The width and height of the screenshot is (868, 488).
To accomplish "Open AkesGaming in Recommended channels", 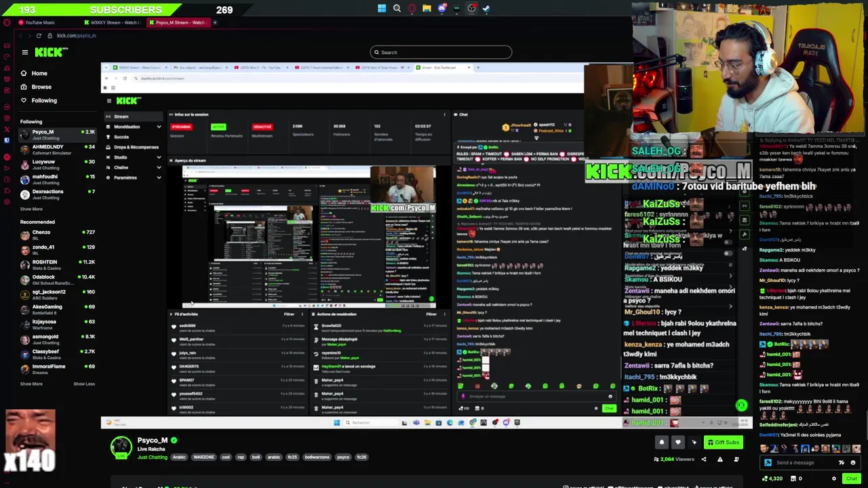I will [x=57, y=310].
